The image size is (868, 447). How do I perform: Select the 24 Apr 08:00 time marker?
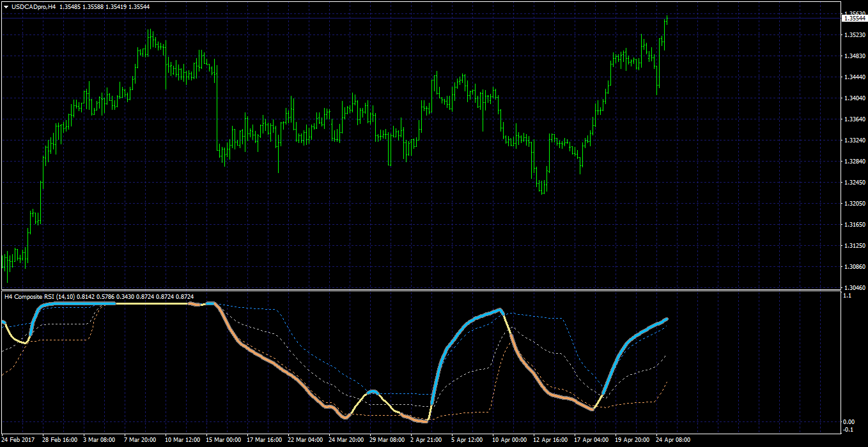[x=674, y=440]
